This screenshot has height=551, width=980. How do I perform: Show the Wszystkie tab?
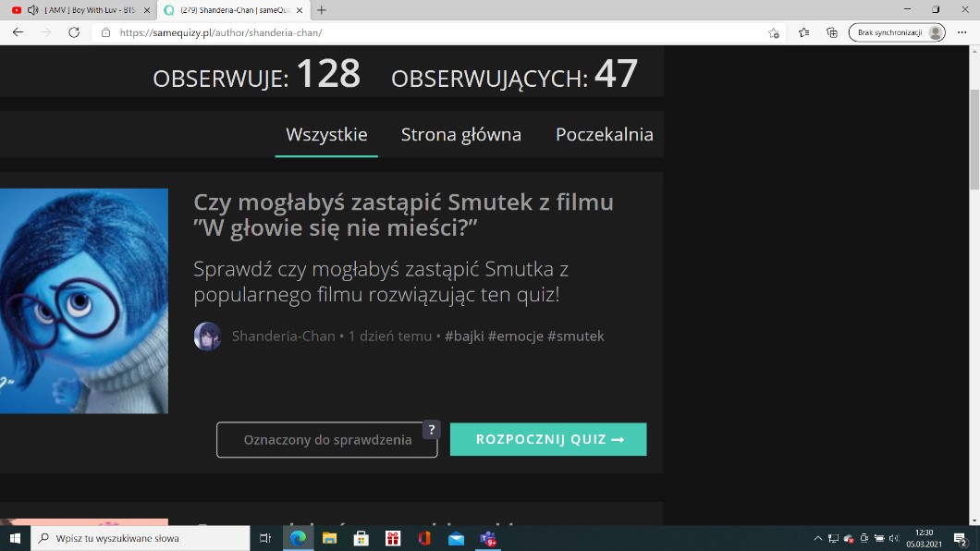coord(326,135)
